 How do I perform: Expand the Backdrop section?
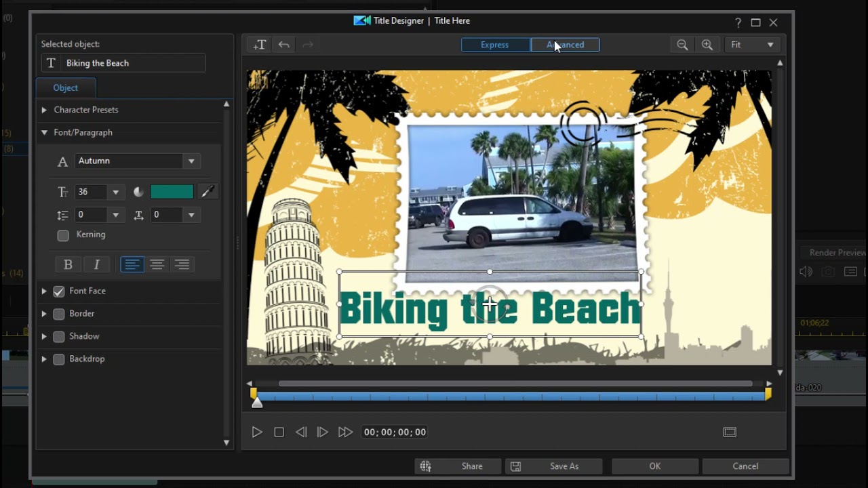point(44,359)
